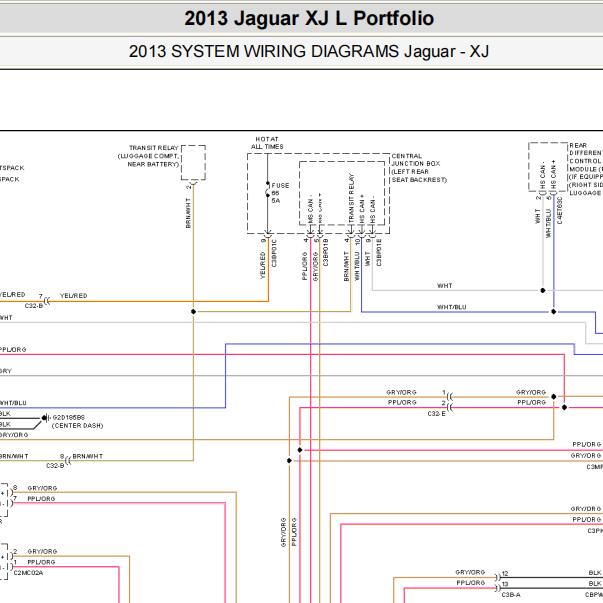
Task: Select 'PPL/ORG' label left of C32-E pin 2
Action: coord(402,402)
